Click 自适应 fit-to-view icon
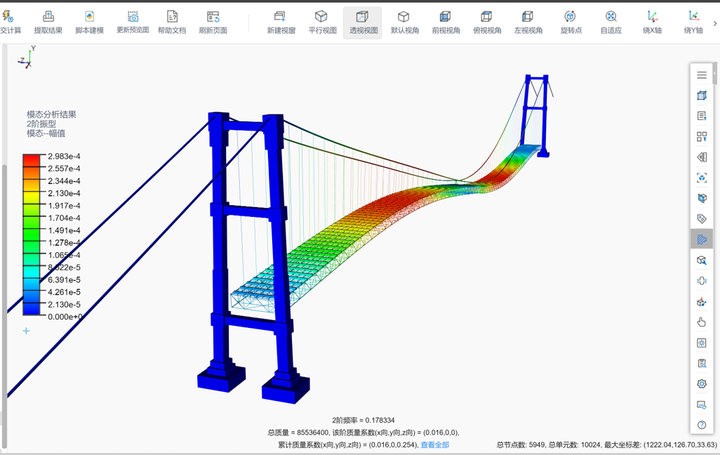 point(610,21)
